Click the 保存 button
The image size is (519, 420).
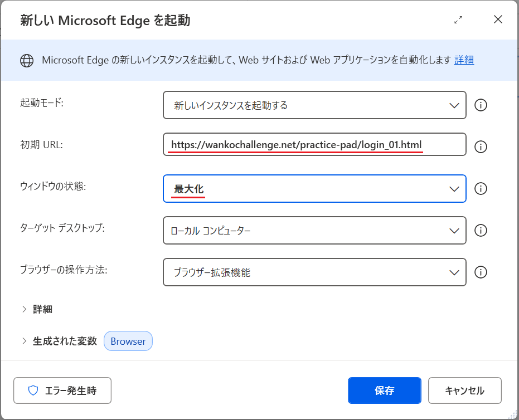[x=384, y=390]
